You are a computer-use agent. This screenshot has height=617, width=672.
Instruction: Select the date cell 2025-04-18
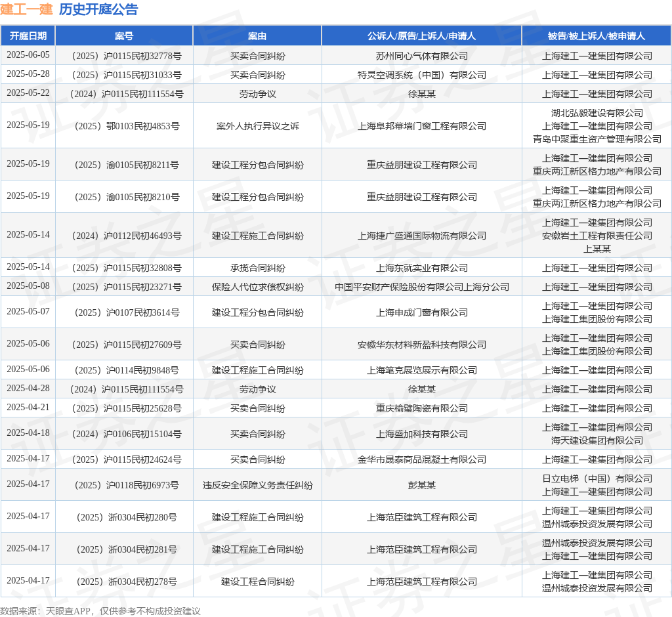[x=28, y=433]
